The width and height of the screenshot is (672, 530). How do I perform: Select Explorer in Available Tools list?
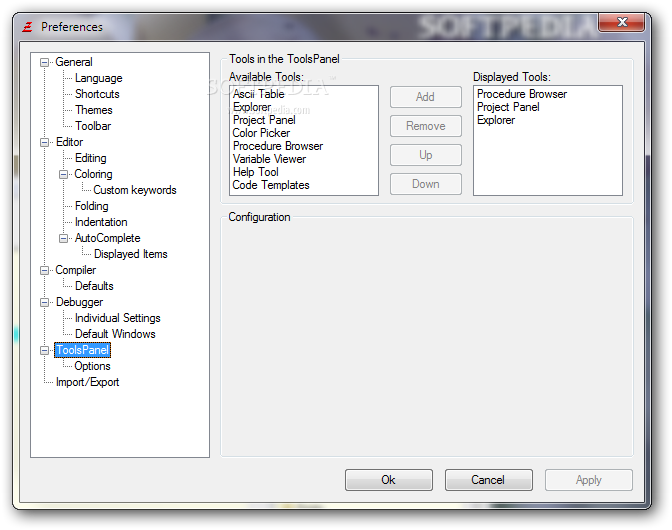(252, 107)
